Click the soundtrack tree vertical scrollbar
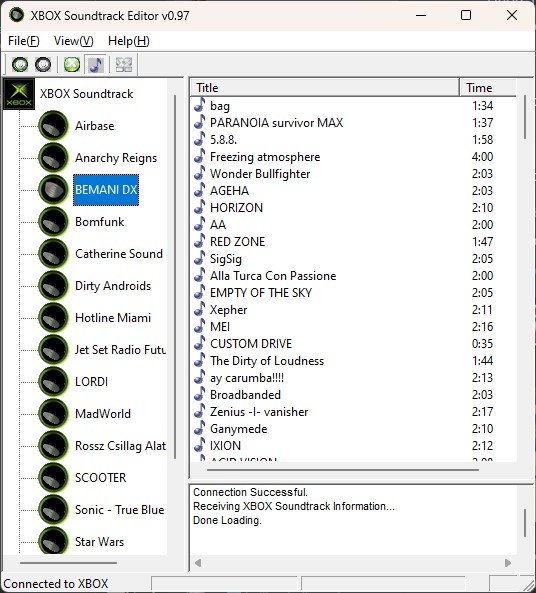The height and width of the screenshot is (593, 536). coord(175,277)
